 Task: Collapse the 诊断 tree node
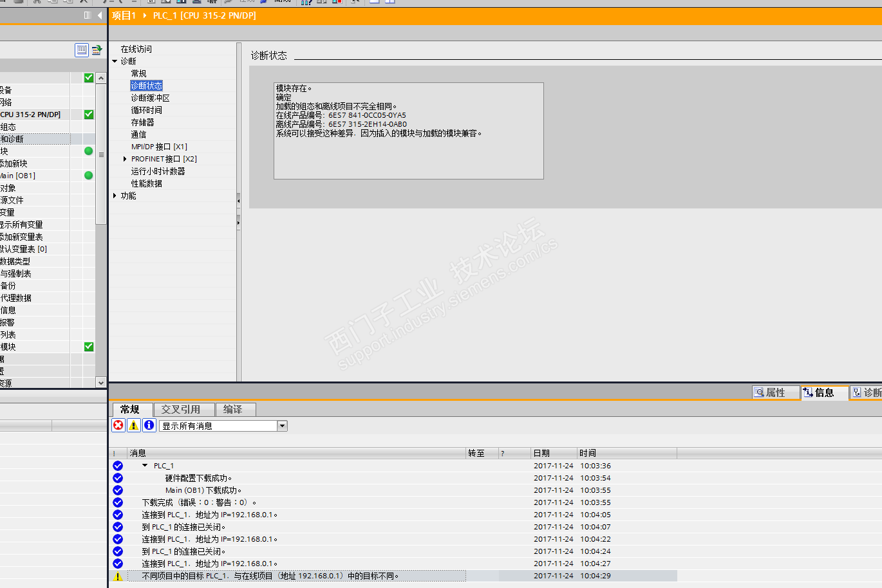pos(115,61)
